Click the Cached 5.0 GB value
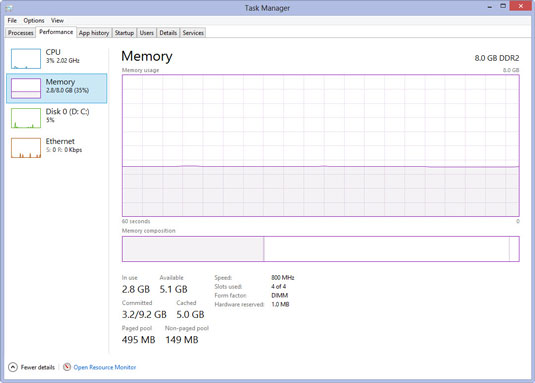535x383 pixels. point(190,314)
